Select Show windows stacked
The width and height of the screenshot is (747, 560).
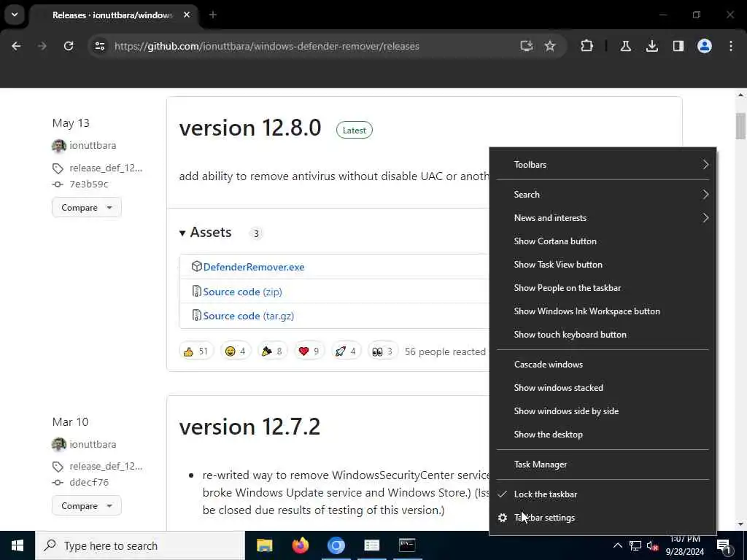point(603,388)
